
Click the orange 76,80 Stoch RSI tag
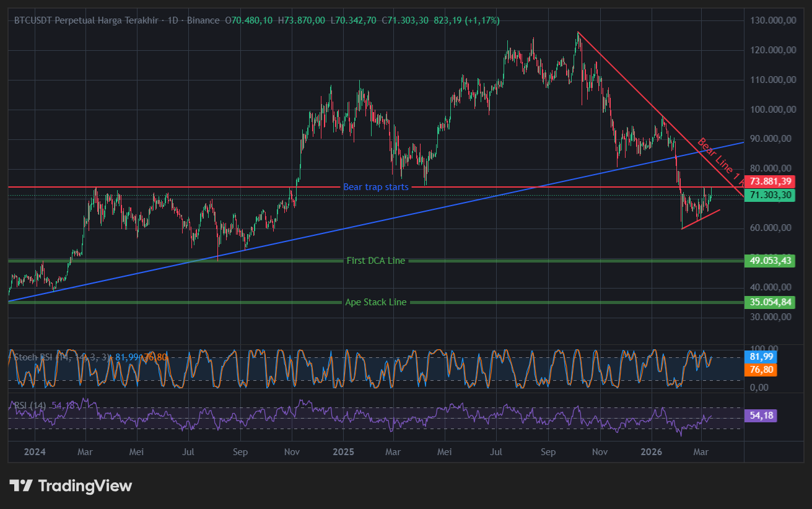(x=759, y=369)
